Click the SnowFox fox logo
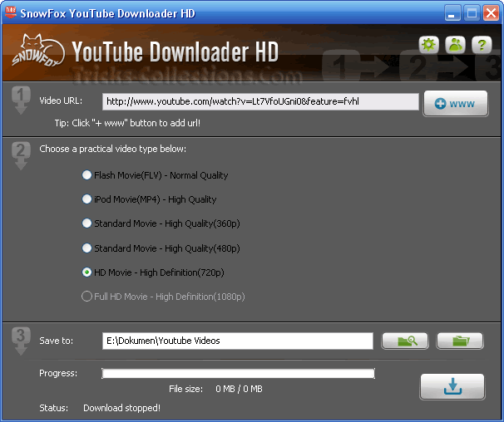The height and width of the screenshot is (422, 504). pyautogui.click(x=38, y=51)
